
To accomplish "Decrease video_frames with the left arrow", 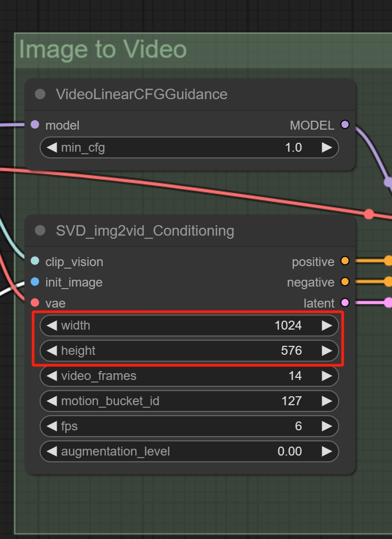I will 51,376.
